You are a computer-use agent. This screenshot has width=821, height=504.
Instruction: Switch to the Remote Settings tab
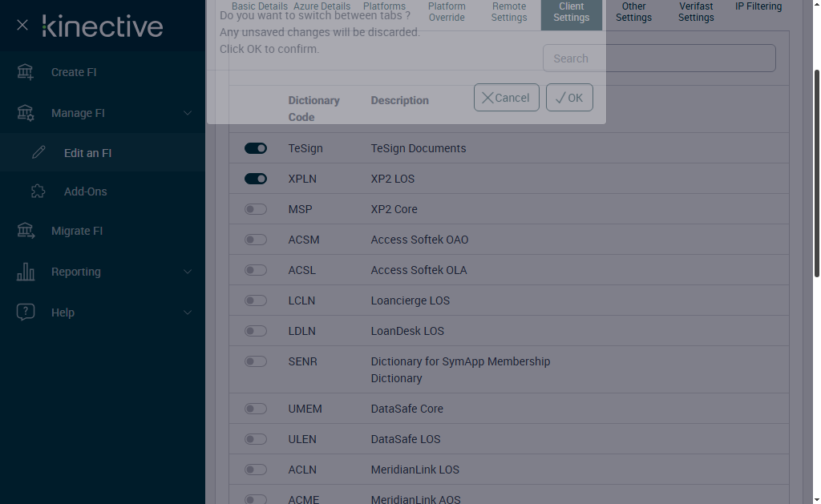(509, 11)
